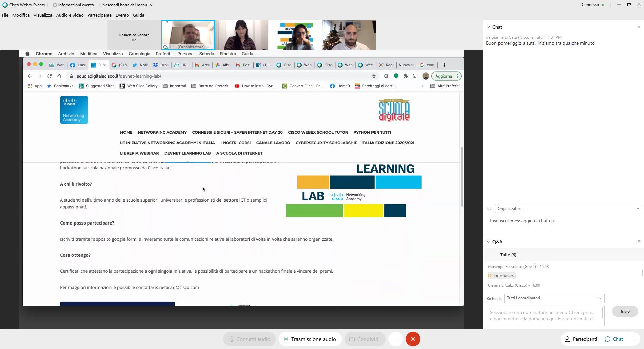
Task: Close the Q&A panel with X
Action: tap(639, 241)
